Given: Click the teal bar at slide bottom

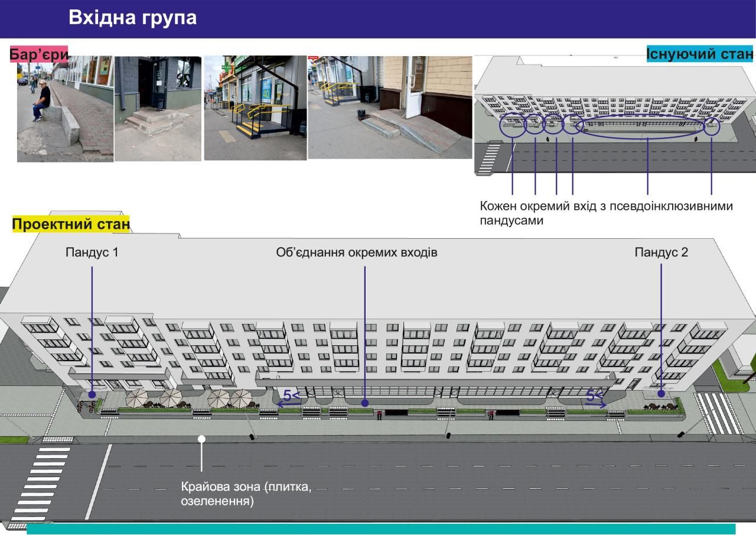Looking at the screenshot, I should tap(381, 528).
